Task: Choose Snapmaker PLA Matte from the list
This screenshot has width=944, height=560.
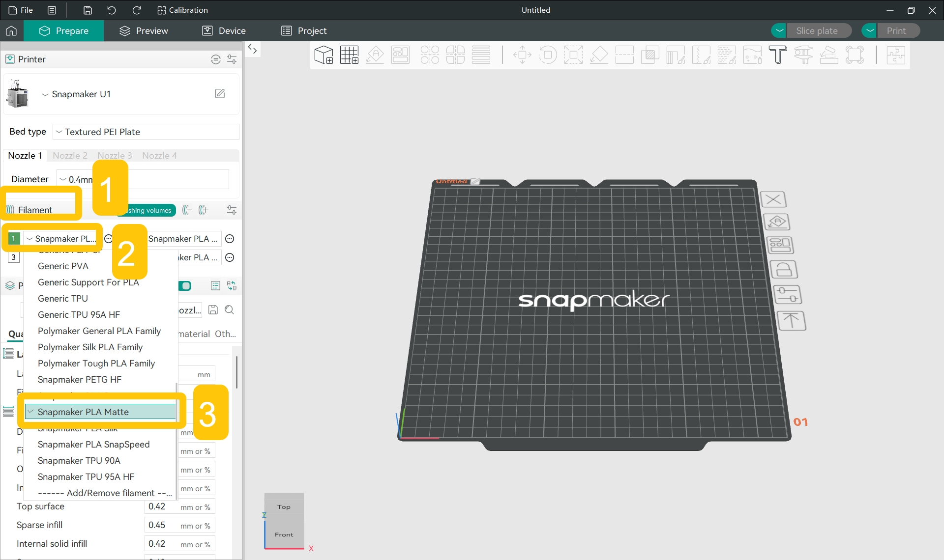Action: tap(100, 412)
